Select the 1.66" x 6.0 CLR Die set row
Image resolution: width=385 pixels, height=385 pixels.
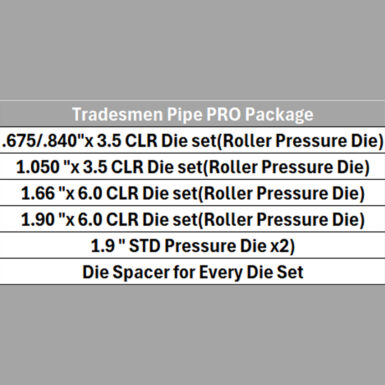[x=192, y=193]
